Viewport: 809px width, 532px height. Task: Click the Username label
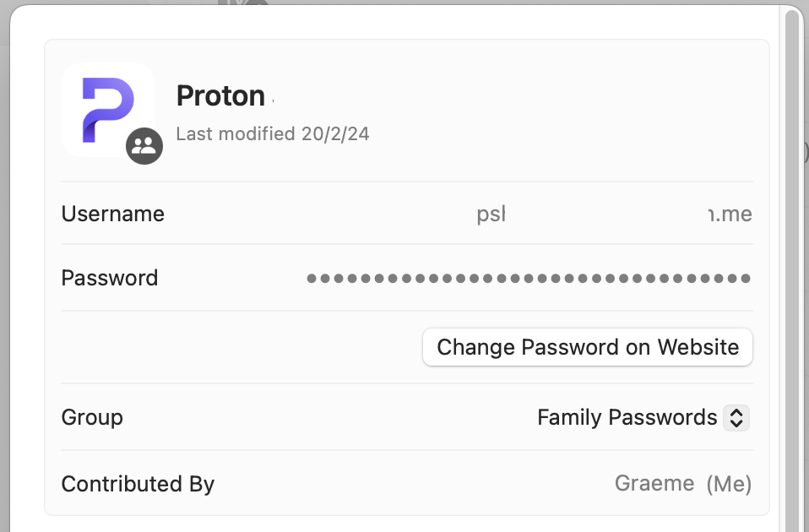point(113,214)
